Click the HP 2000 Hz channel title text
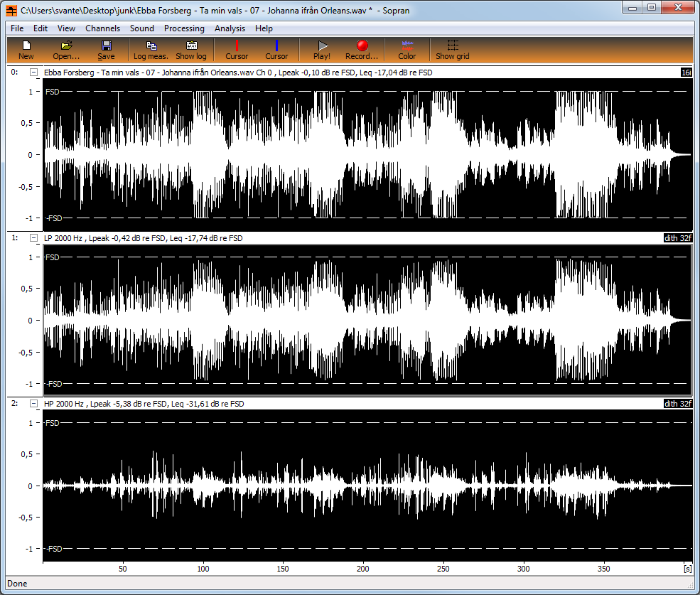This screenshot has height=595, width=700. 144,403
